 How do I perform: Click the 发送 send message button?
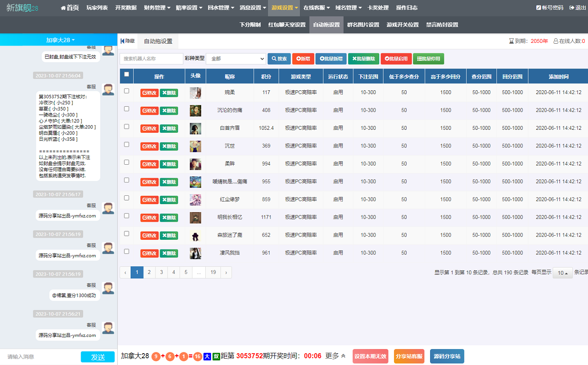coord(97,357)
